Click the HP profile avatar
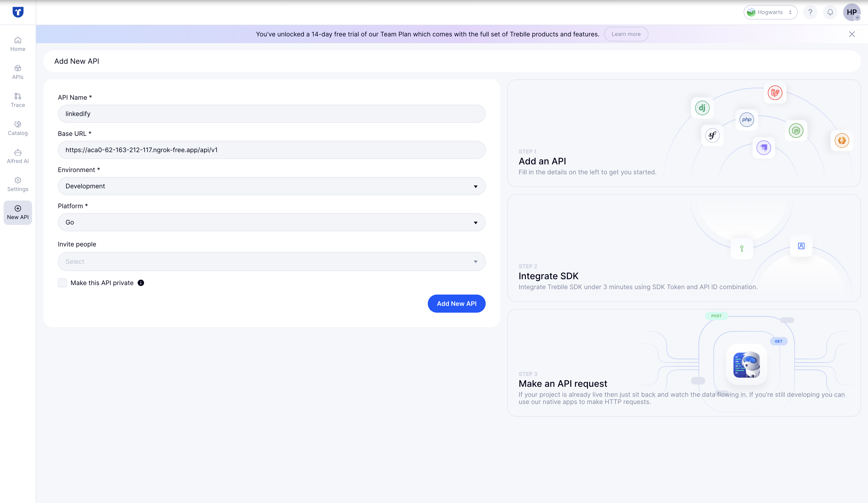This screenshot has height=503, width=868. point(851,12)
